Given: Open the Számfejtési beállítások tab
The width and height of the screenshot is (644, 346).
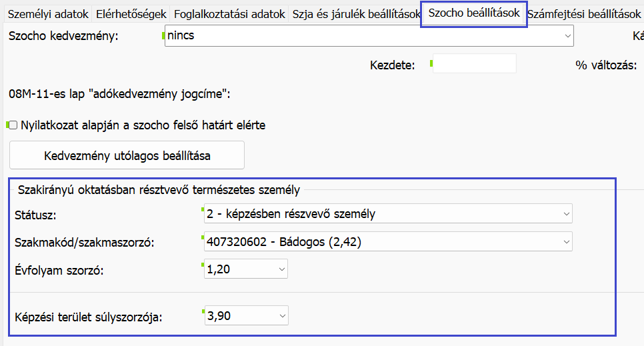Looking at the screenshot, I should (x=583, y=14).
